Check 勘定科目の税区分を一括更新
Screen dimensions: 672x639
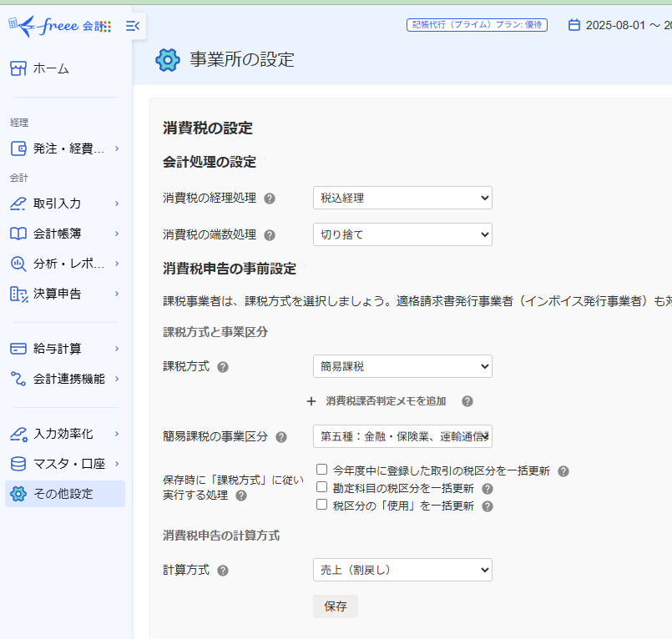(x=321, y=487)
